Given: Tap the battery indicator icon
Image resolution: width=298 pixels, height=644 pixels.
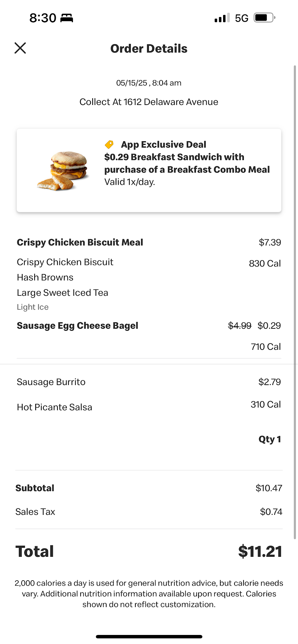Looking at the screenshot, I should (x=264, y=18).
